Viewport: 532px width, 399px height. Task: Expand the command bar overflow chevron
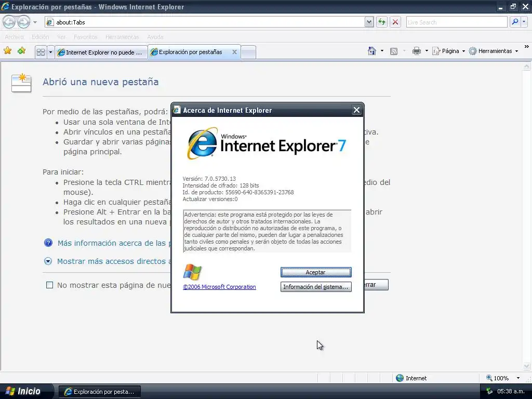click(x=526, y=46)
